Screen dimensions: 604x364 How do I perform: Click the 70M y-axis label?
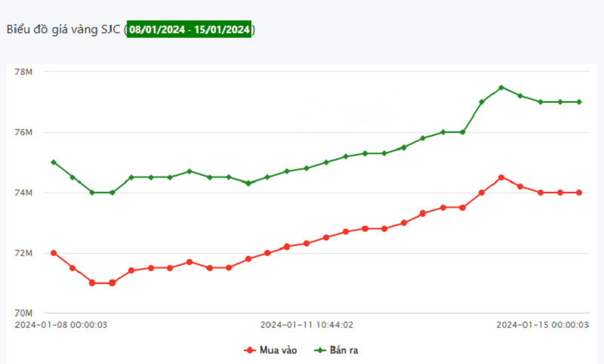tap(23, 313)
